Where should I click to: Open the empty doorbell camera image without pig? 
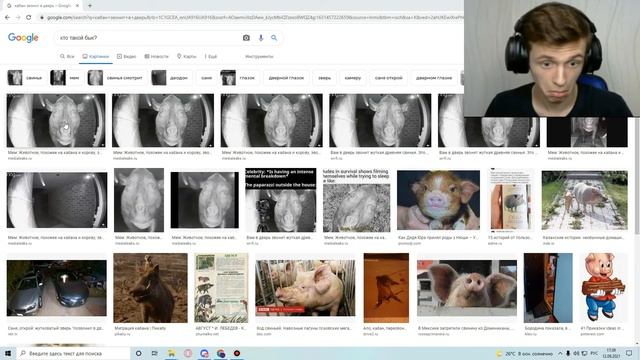pos(57,200)
